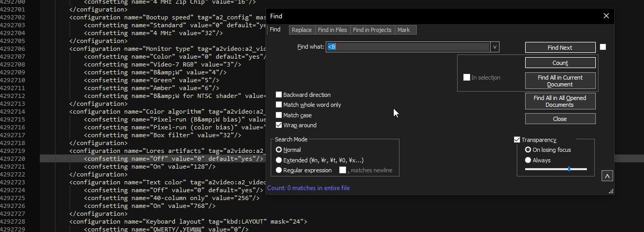Screen dimensions: 644x232
Task: Click Find All in Current Document
Action: 560,81
